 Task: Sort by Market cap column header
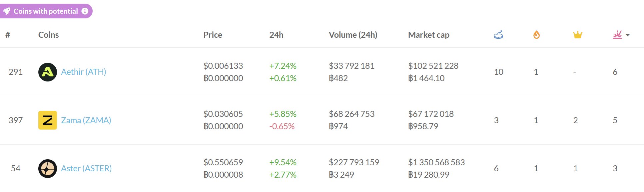(x=428, y=35)
